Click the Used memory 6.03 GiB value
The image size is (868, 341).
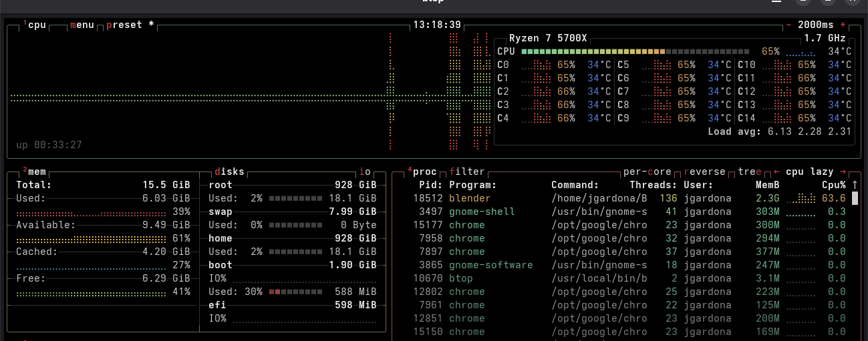coord(166,198)
